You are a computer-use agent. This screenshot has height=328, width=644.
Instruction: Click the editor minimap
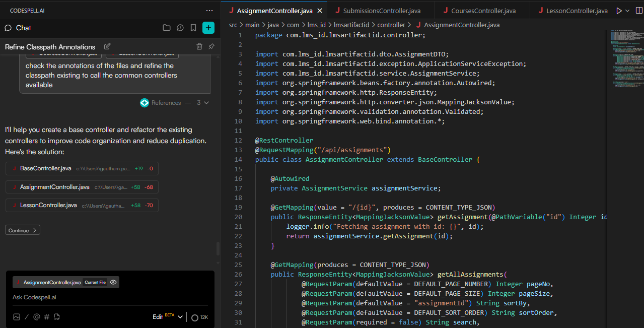pyautogui.click(x=625, y=60)
